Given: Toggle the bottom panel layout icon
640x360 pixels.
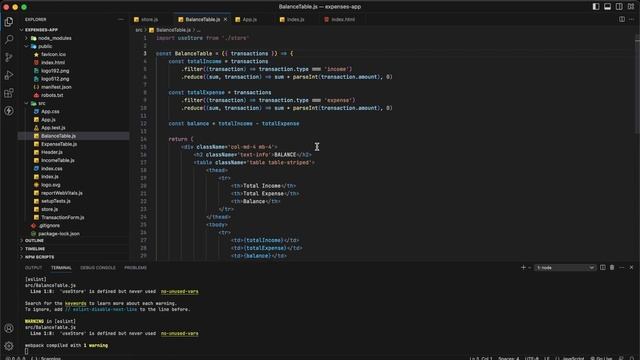Looking at the screenshot, I should (607, 7).
